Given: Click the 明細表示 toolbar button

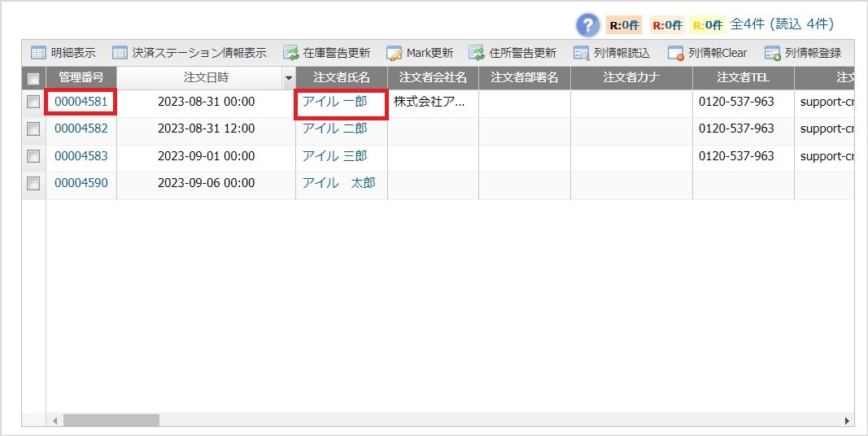Looking at the screenshot, I should point(63,53).
